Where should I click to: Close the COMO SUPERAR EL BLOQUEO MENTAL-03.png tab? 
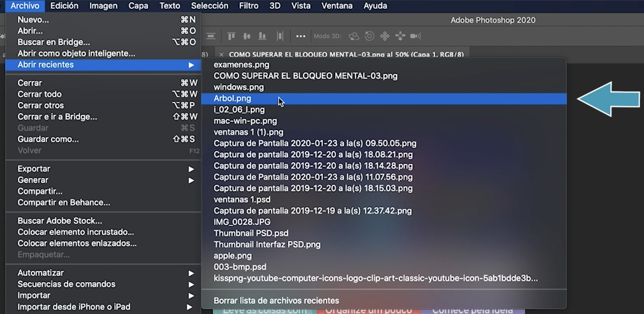(221, 54)
